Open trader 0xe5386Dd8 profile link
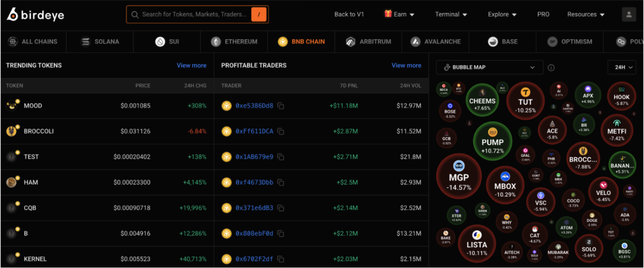The image size is (644, 268). [x=254, y=106]
